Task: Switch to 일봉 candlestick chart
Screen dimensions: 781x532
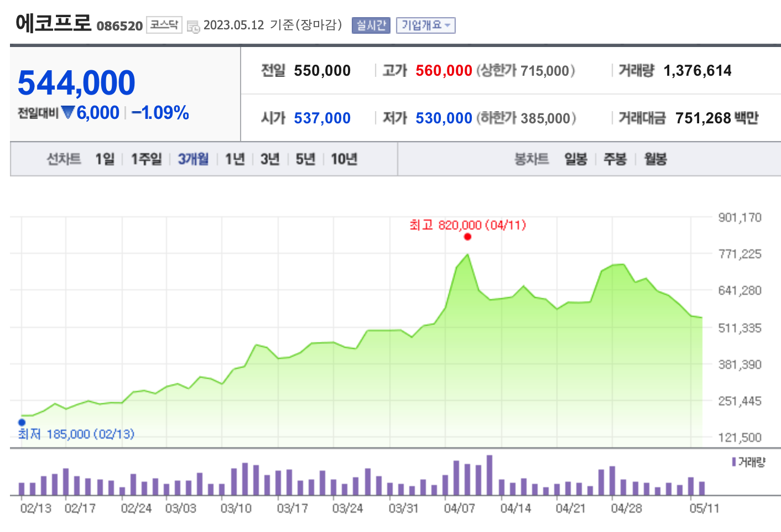Action: click(x=576, y=159)
